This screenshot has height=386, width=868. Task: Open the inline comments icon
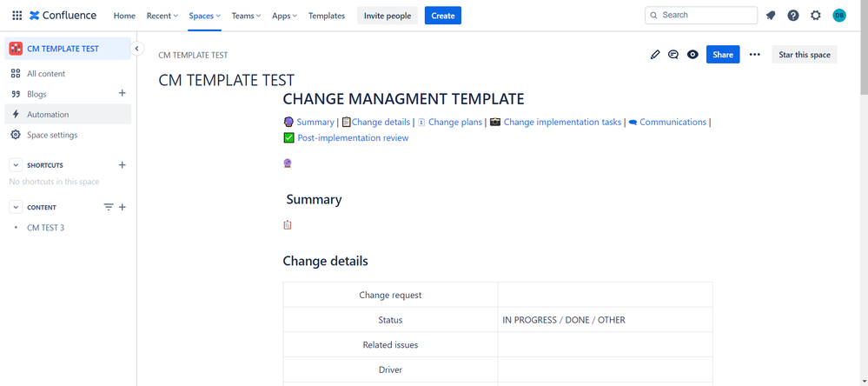[673, 54]
